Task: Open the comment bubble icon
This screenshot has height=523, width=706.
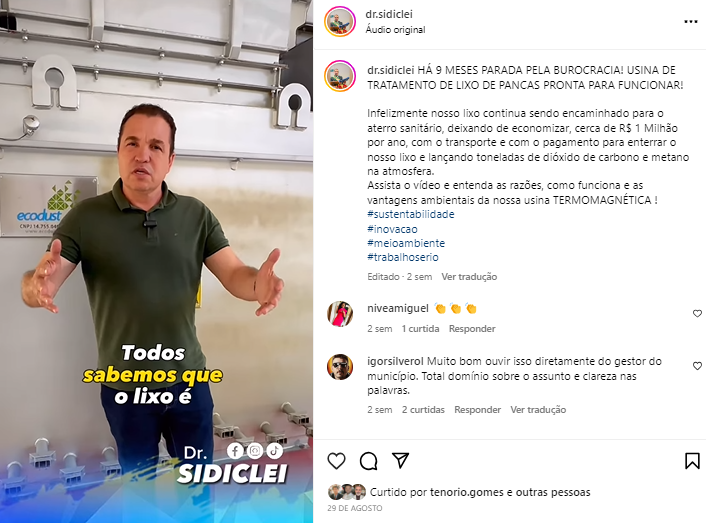Action: click(x=368, y=461)
